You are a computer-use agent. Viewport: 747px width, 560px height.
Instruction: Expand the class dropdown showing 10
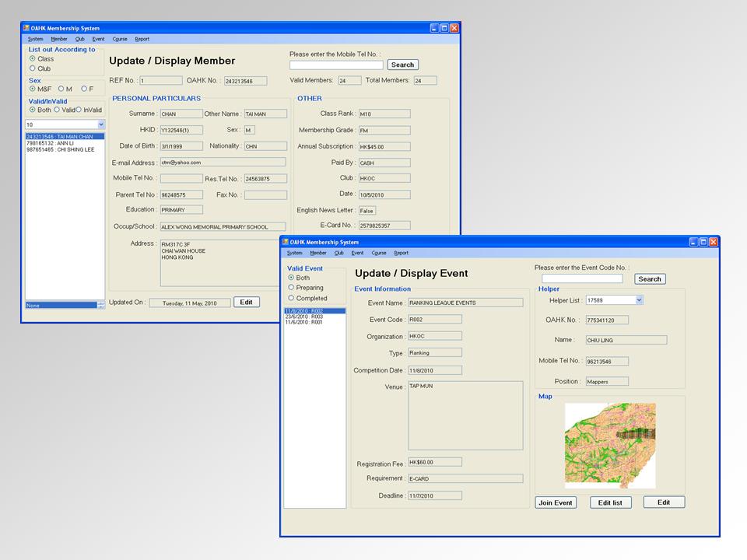tap(100, 124)
